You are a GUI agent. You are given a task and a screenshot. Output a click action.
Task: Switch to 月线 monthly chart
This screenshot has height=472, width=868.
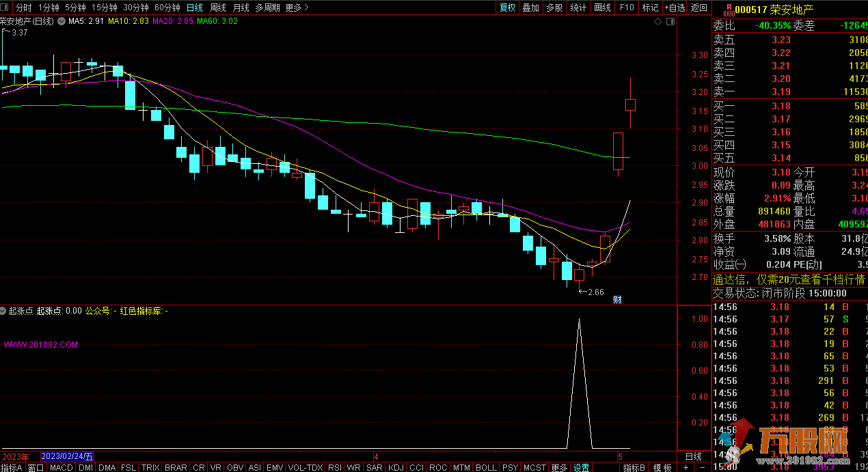241,8
